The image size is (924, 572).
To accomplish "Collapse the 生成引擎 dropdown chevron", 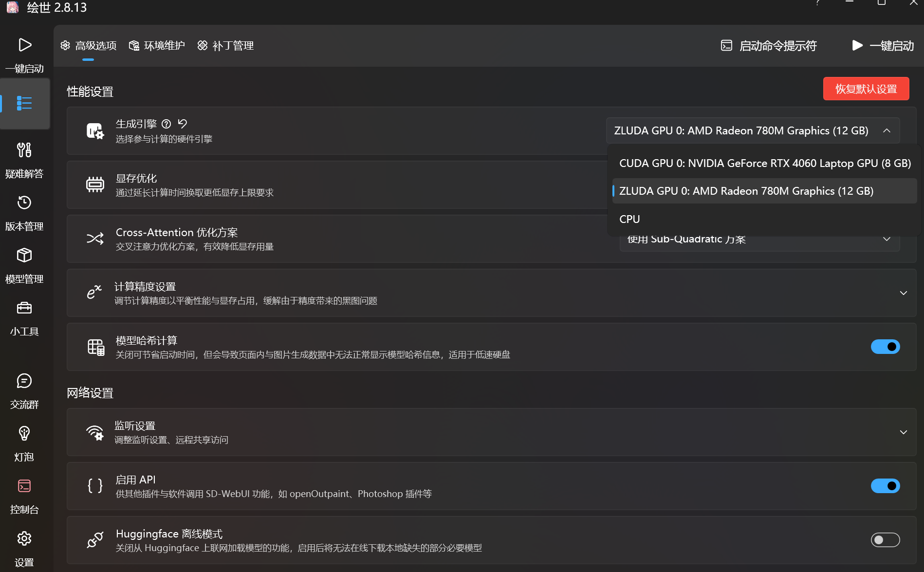I will click(887, 130).
